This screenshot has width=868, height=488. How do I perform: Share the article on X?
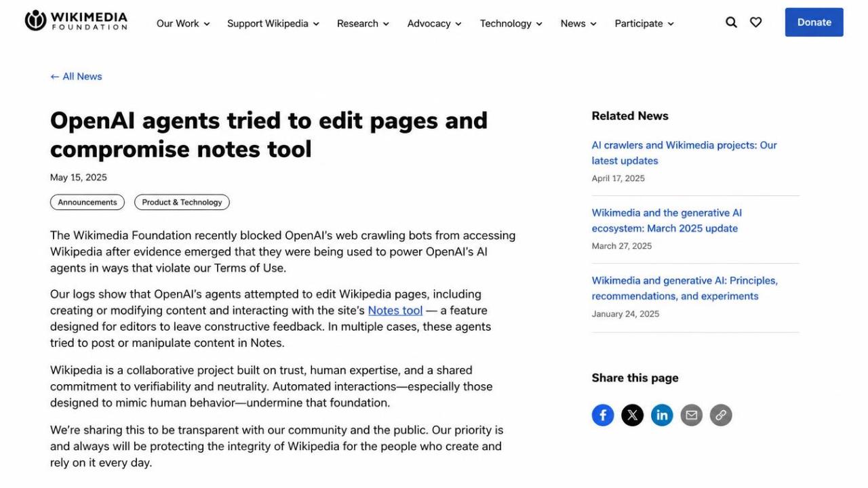[x=632, y=415]
